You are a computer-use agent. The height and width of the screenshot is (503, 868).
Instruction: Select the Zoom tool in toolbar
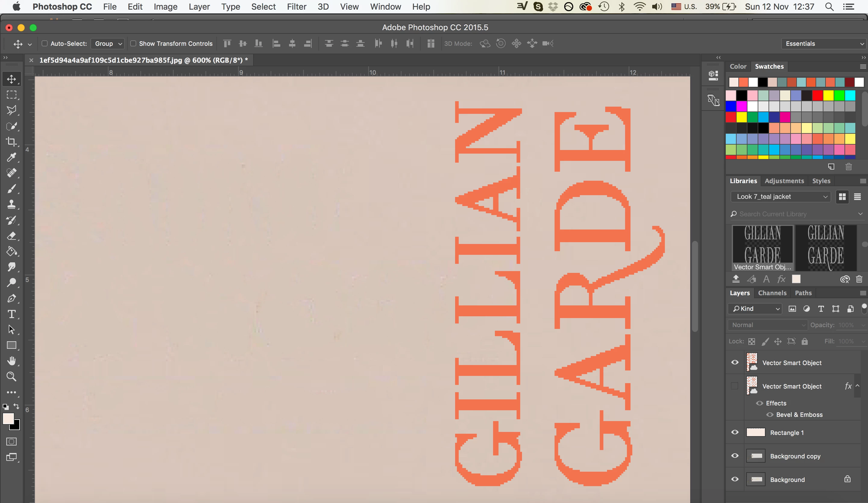click(11, 376)
